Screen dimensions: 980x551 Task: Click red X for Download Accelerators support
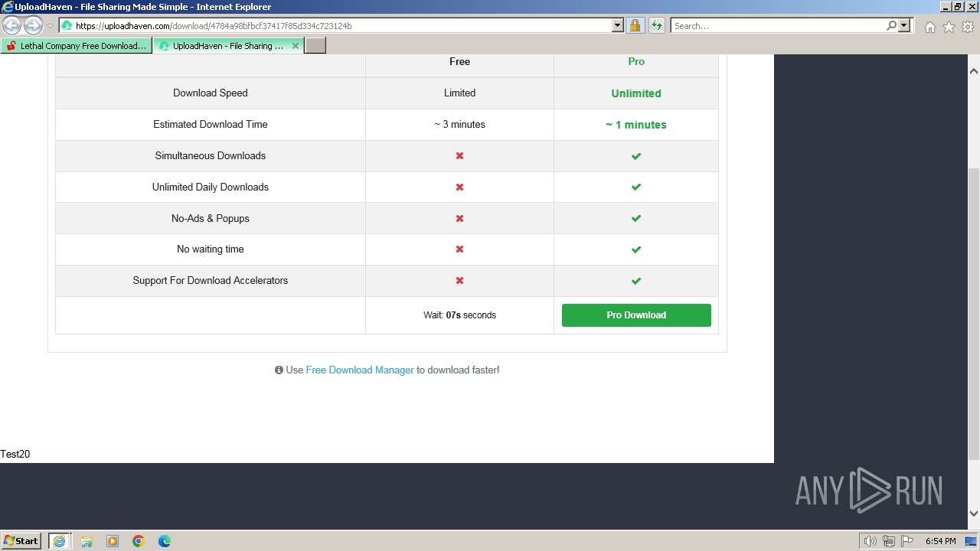[459, 281]
